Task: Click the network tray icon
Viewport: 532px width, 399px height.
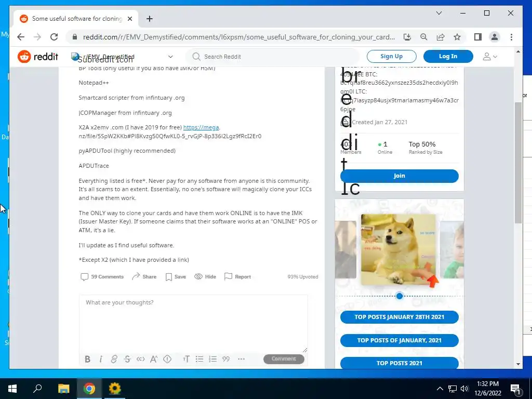Action: point(453,389)
